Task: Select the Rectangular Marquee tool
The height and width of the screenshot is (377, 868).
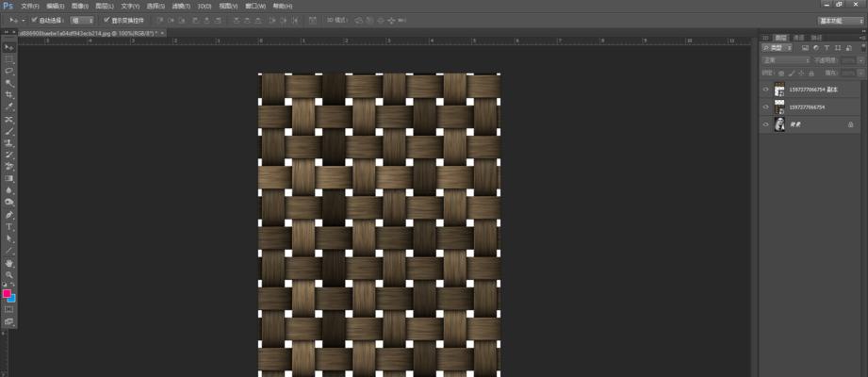Action: (x=9, y=59)
